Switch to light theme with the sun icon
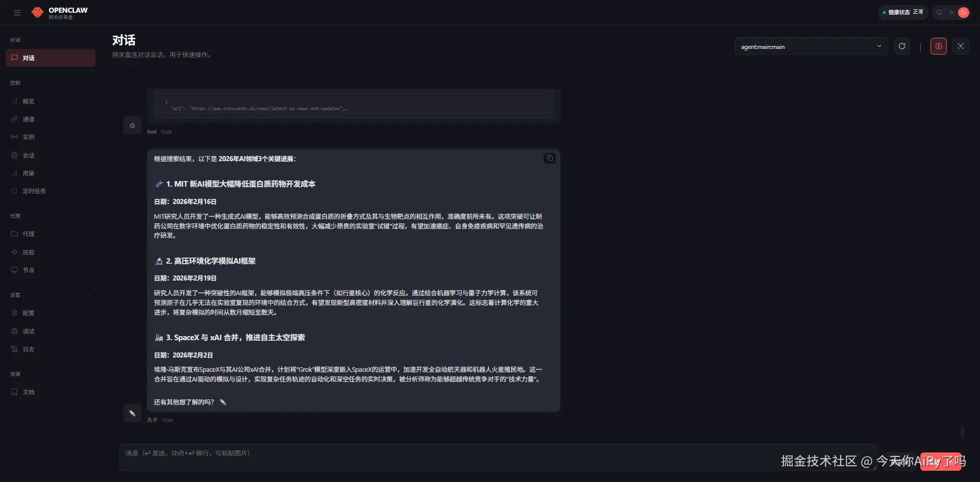980x482 pixels. pyautogui.click(x=951, y=13)
